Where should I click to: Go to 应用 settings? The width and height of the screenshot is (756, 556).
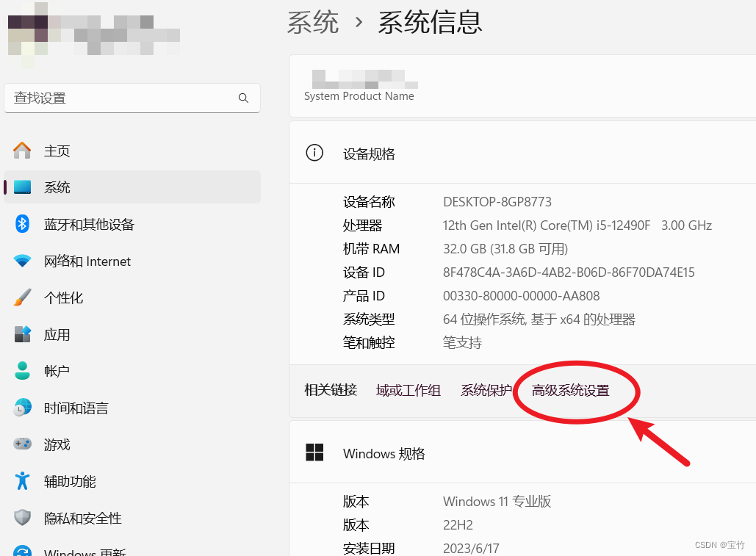click(132, 334)
